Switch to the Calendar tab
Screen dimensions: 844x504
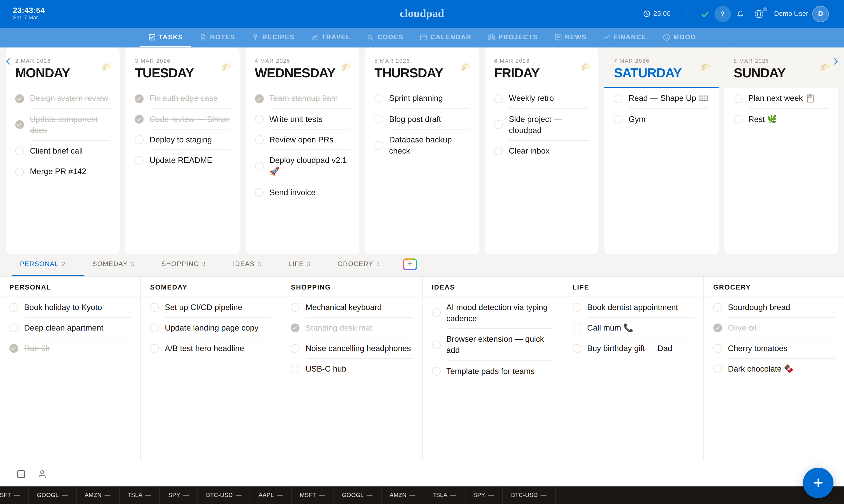[445, 37]
